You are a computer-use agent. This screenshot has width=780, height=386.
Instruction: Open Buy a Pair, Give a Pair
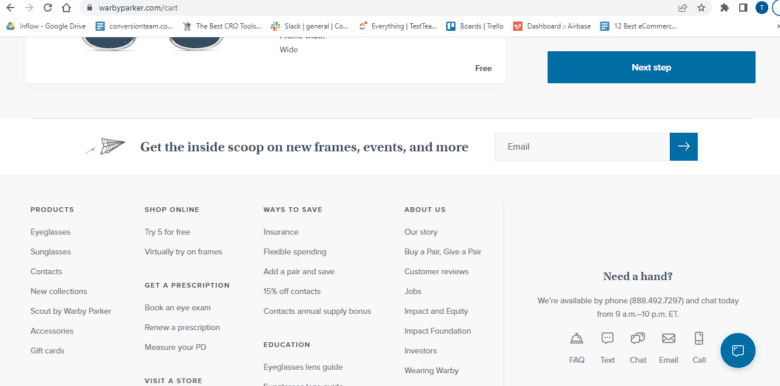[x=443, y=252]
